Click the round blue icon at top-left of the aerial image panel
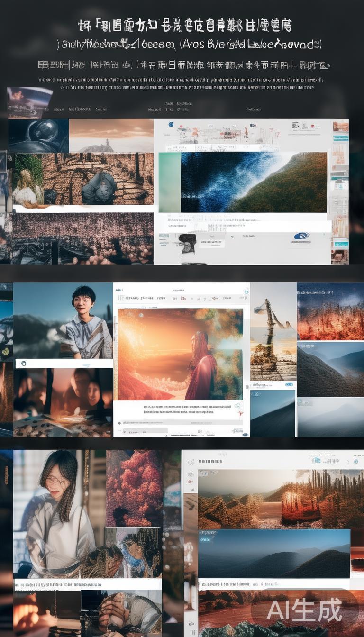Screen dimensions: 364x637 coord(170,125)
